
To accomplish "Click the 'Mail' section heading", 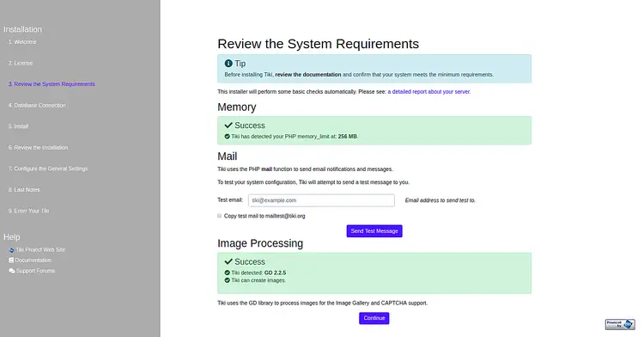I will click(228, 156).
